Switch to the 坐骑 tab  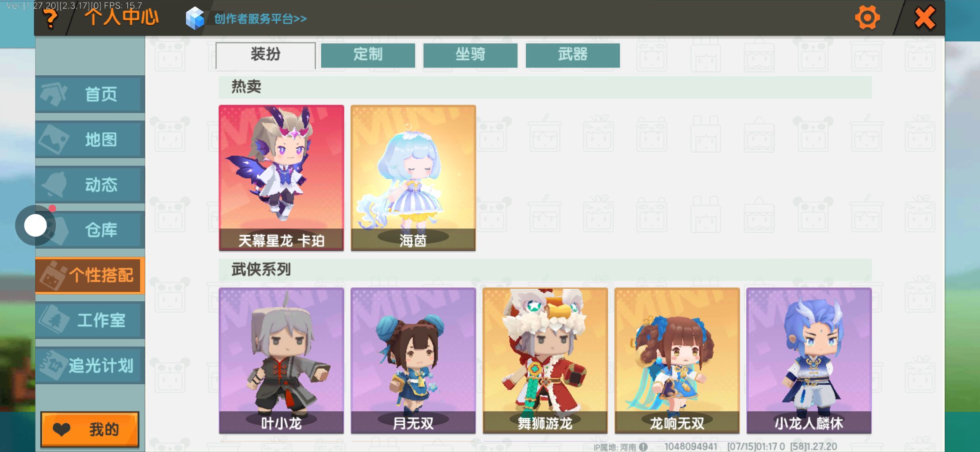[470, 55]
